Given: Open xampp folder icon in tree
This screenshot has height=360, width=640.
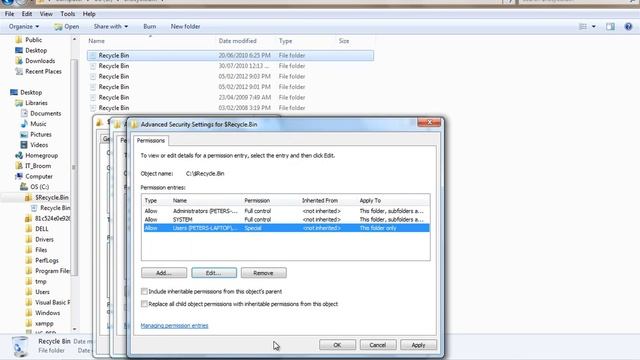Looking at the screenshot, I should pyautogui.click(x=29, y=324).
